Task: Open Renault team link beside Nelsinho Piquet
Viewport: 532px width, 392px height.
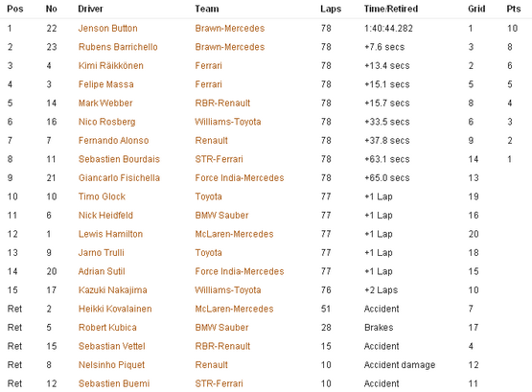Action: click(x=212, y=365)
